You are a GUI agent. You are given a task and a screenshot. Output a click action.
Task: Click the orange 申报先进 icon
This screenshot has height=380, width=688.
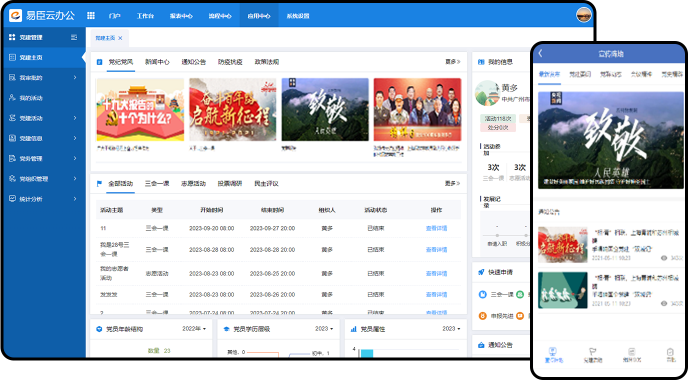click(x=482, y=315)
